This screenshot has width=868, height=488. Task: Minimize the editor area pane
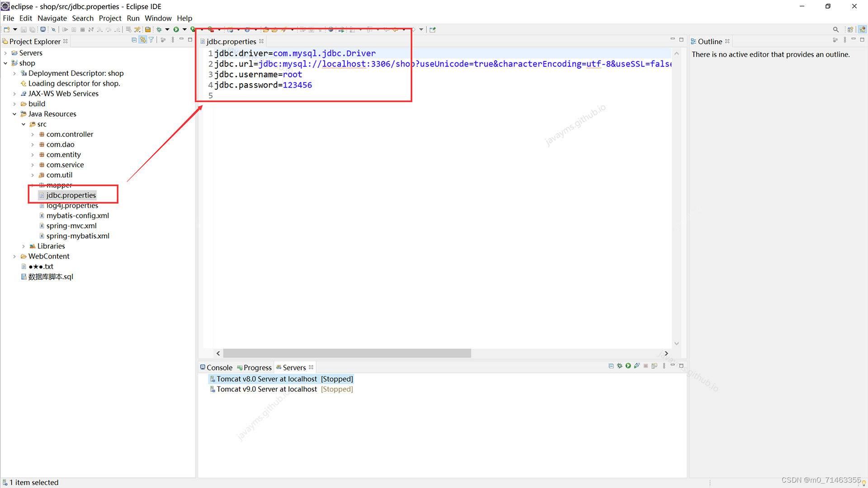point(672,39)
